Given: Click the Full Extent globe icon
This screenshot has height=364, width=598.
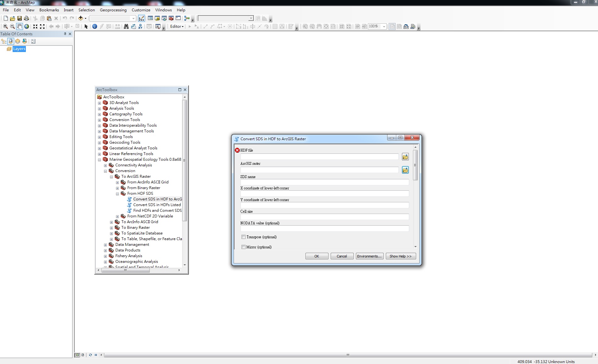Looking at the screenshot, I should [x=27, y=26].
